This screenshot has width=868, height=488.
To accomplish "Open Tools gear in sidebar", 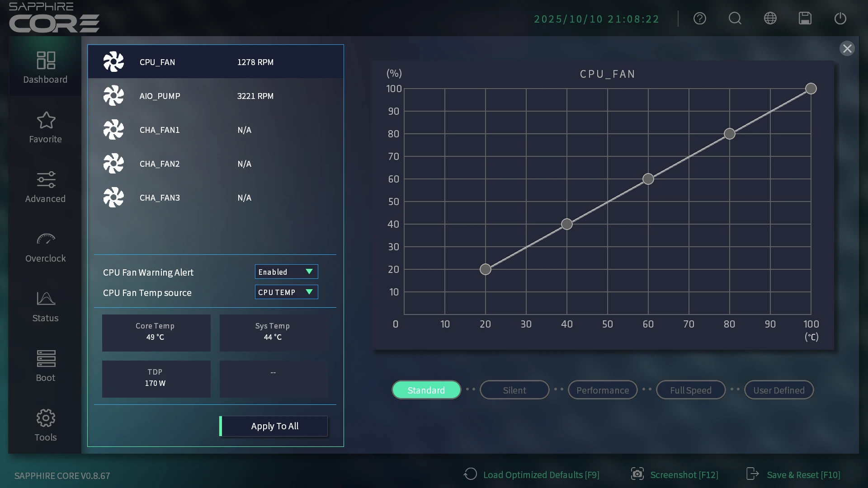I will pyautogui.click(x=45, y=426).
